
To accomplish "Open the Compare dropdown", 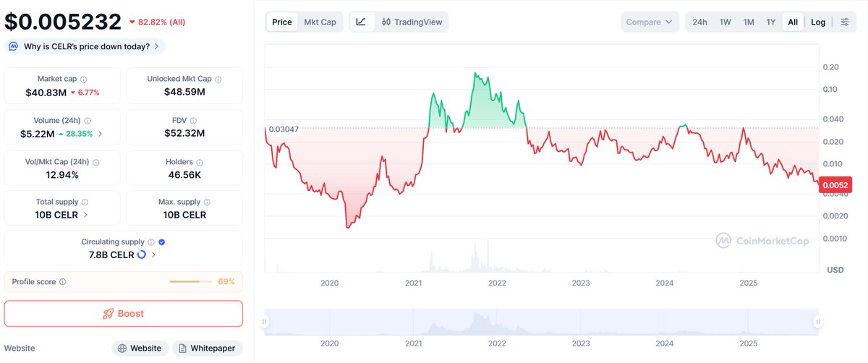I will point(650,22).
